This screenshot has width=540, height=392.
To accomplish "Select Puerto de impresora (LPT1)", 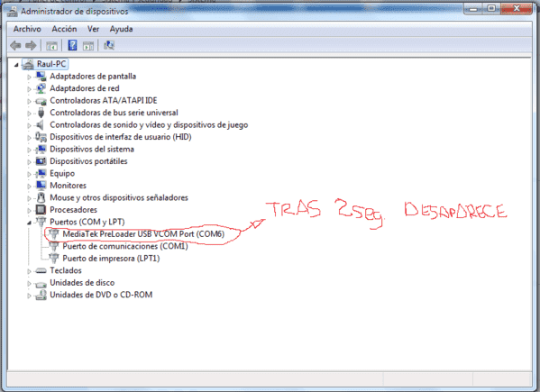I will [111, 258].
